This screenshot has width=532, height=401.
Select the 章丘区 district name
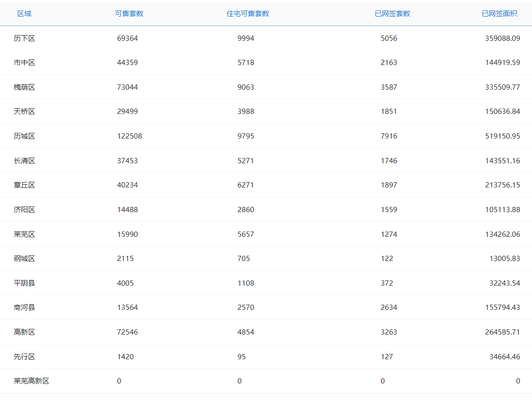click(24, 185)
